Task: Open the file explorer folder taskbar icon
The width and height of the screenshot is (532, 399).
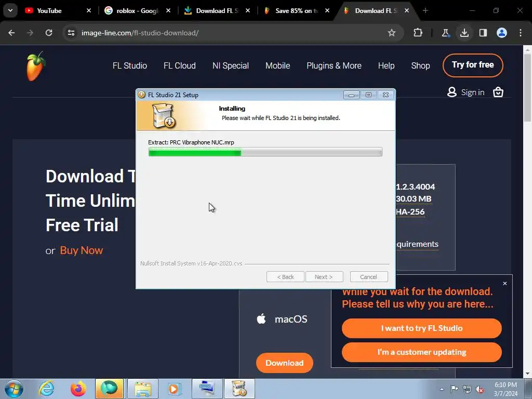Action: (x=143, y=389)
